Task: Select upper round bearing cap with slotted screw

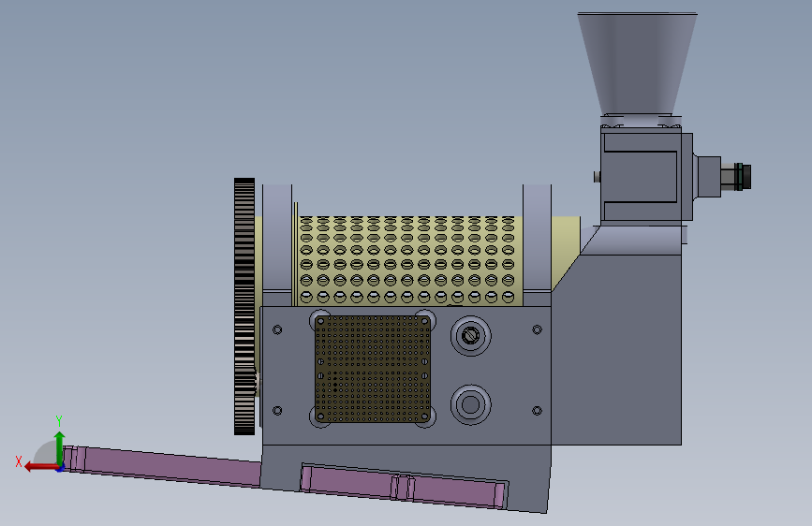Action: 471,336
